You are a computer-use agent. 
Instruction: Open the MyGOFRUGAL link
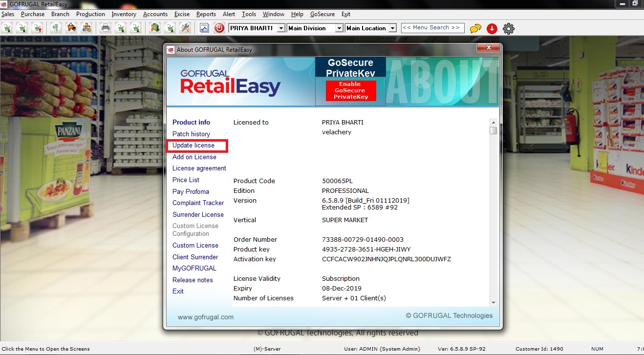point(194,268)
